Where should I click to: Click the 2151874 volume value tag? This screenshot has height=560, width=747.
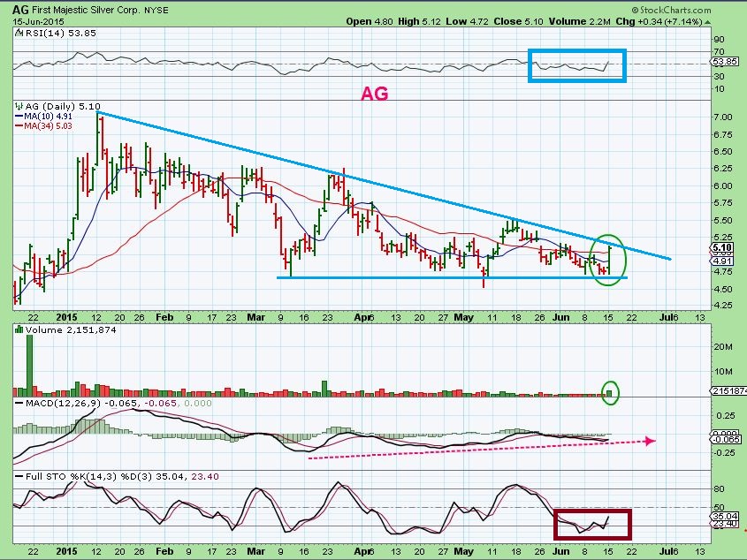pos(729,391)
